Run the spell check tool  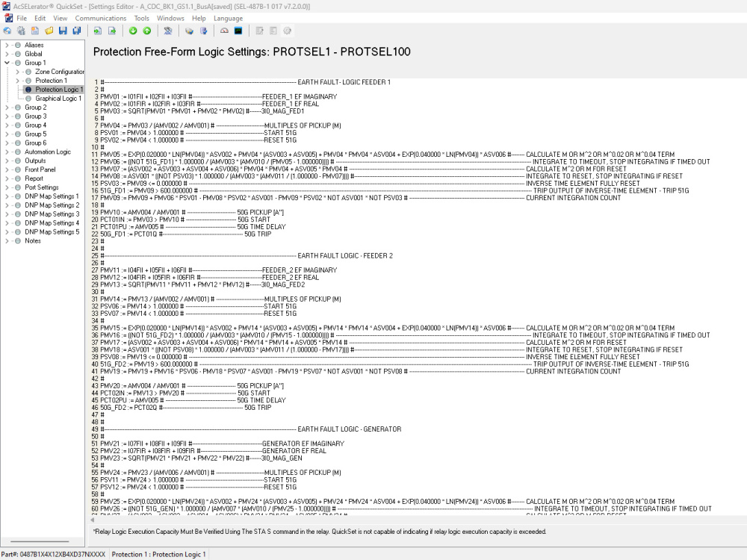point(167,31)
